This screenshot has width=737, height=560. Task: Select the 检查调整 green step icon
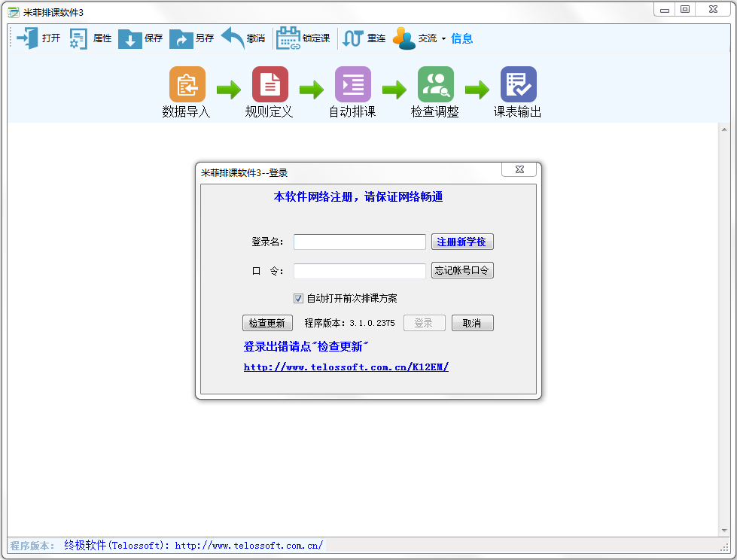(x=436, y=84)
